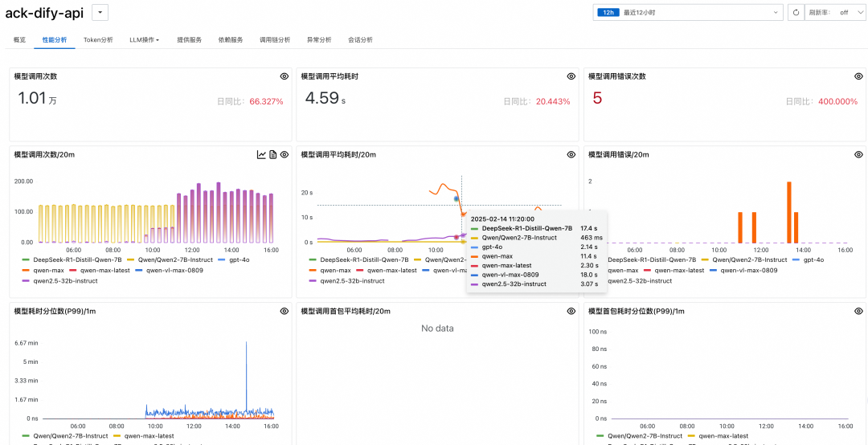Open chart view icon in 模型调用次数/20m panel
The image size is (868, 445).
click(x=261, y=154)
